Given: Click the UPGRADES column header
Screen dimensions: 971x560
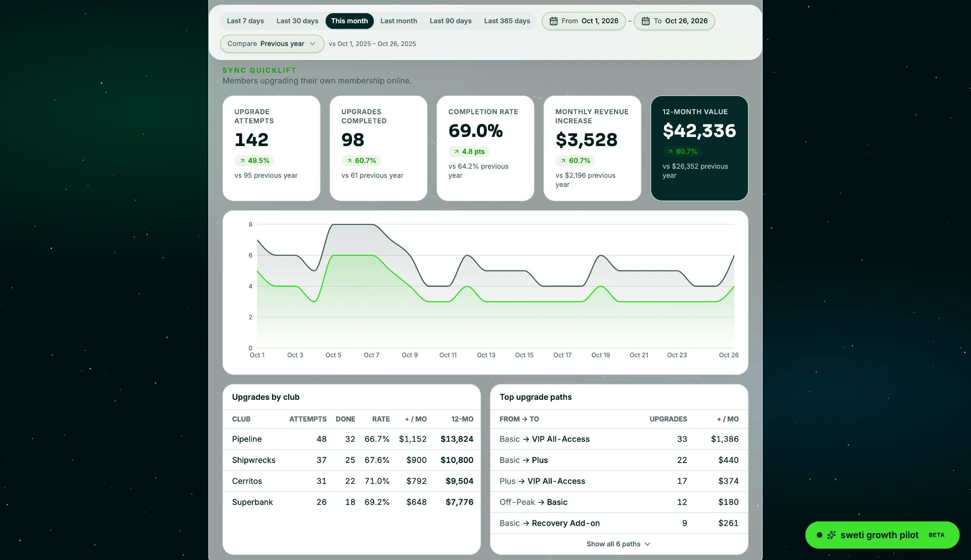Looking at the screenshot, I should (668, 419).
